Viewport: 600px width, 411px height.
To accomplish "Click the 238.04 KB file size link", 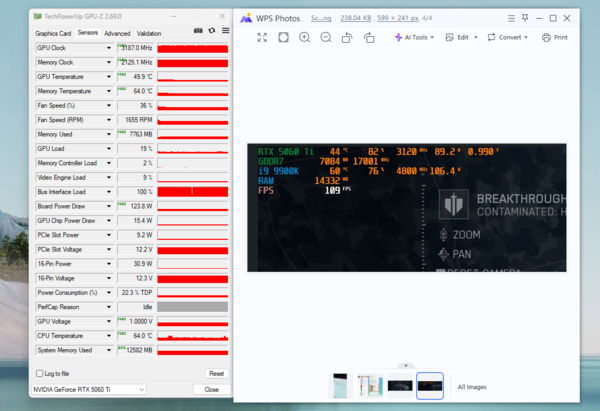I will click(x=355, y=18).
